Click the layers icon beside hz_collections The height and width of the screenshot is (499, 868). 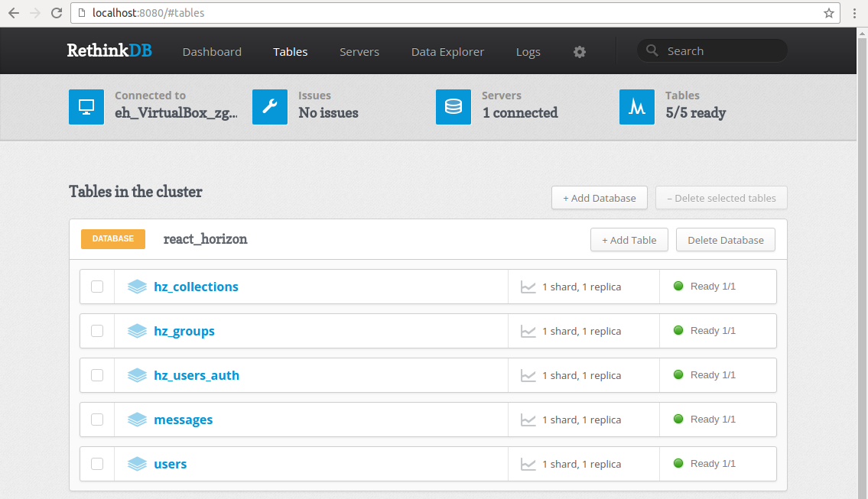coord(137,287)
